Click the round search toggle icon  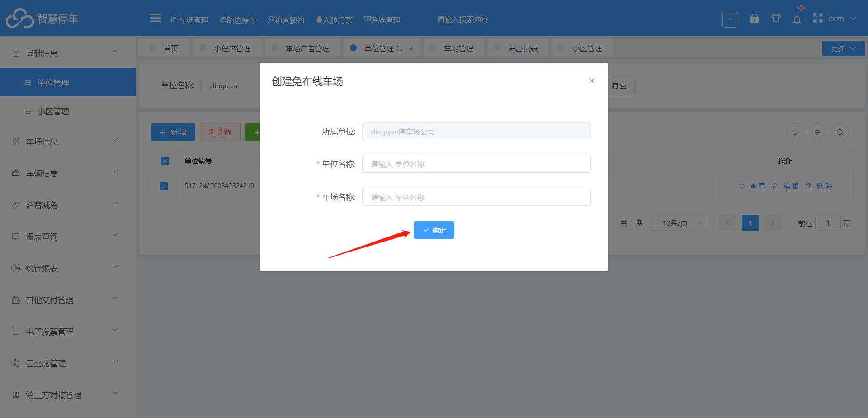coord(840,133)
